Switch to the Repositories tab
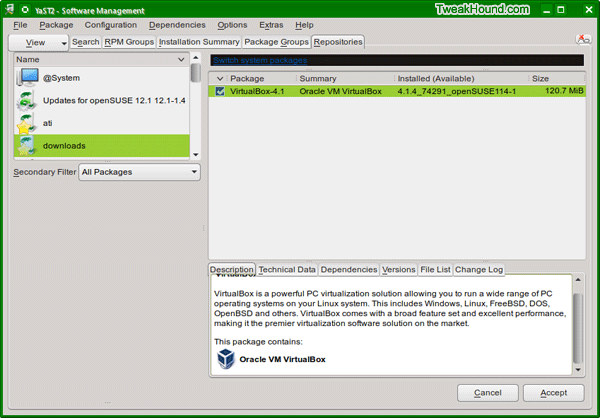600x418 pixels. [x=338, y=42]
